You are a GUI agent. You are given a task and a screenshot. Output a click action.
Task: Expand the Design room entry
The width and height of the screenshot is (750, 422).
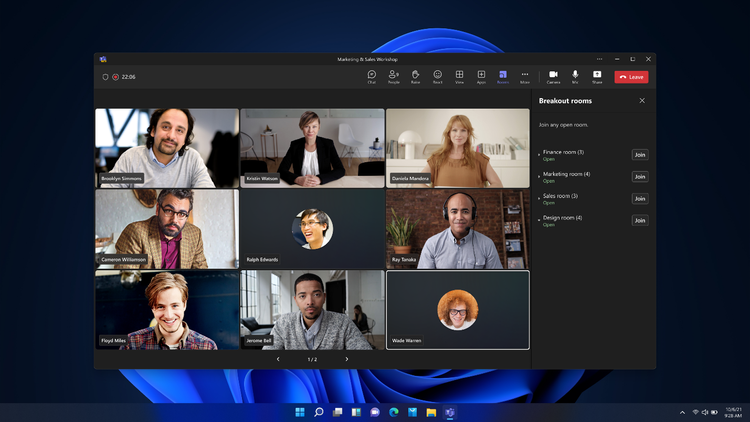[539, 220]
